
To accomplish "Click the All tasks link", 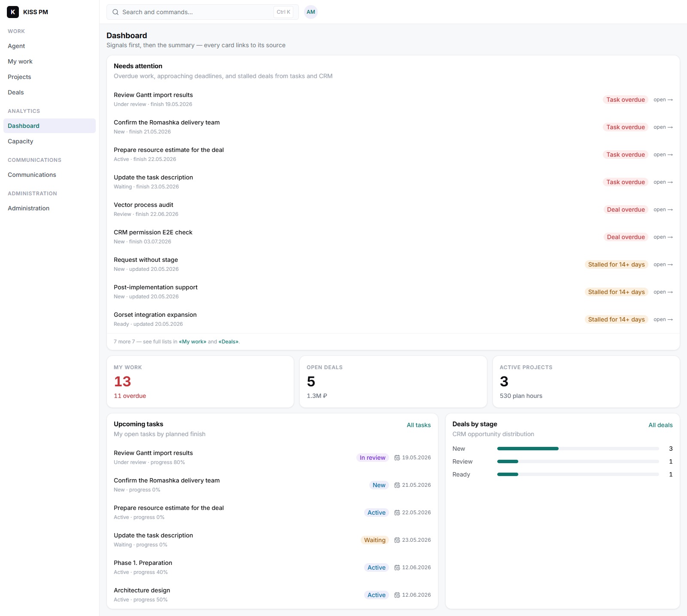I will [419, 425].
